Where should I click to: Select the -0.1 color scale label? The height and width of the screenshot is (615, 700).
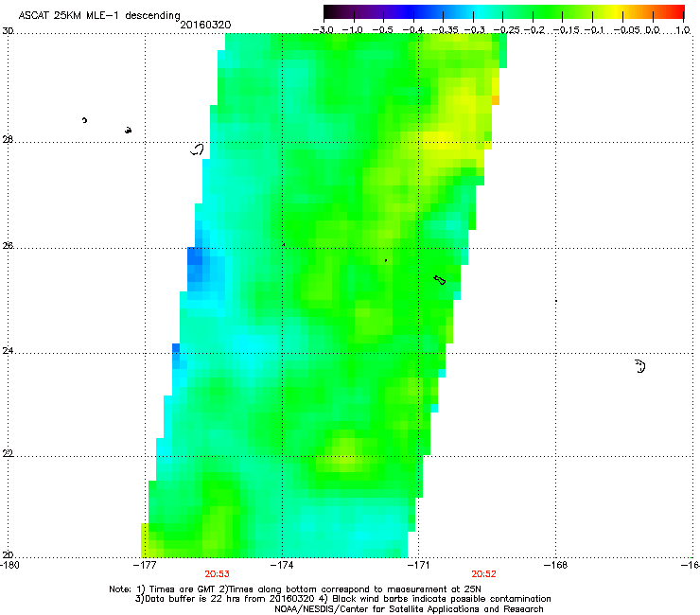594,30
